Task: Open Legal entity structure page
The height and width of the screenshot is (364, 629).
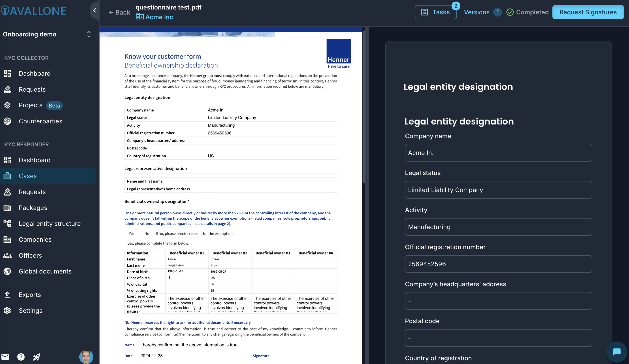Action: coord(50,223)
